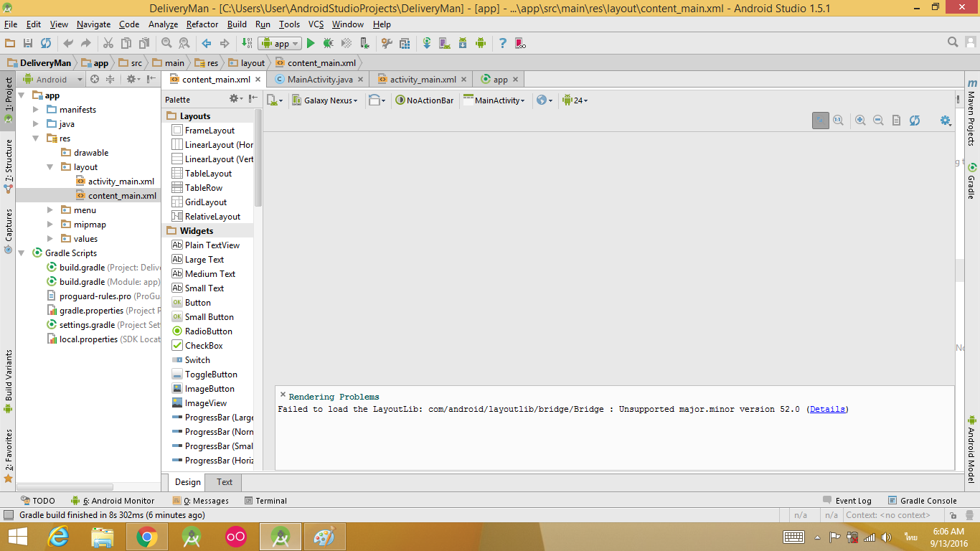Image resolution: width=980 pixels, height=551 pixels.
Task: Click the Find magnifier icon
Action: [x=166, y=43]
